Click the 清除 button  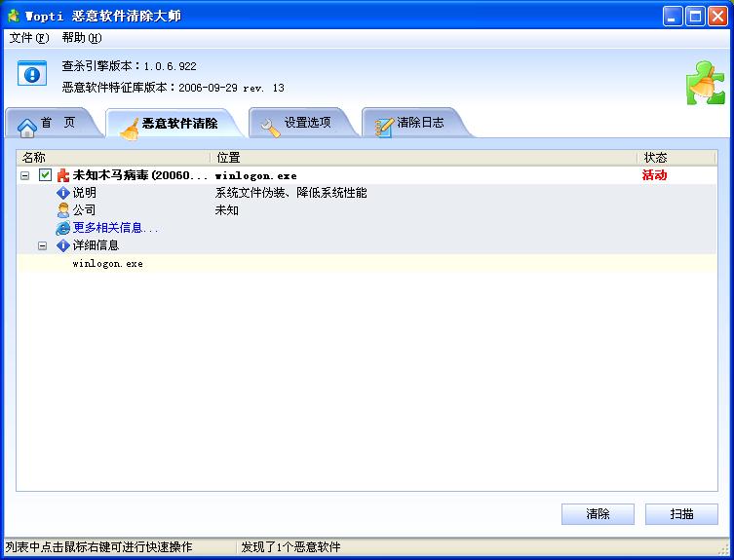[598, 514]
